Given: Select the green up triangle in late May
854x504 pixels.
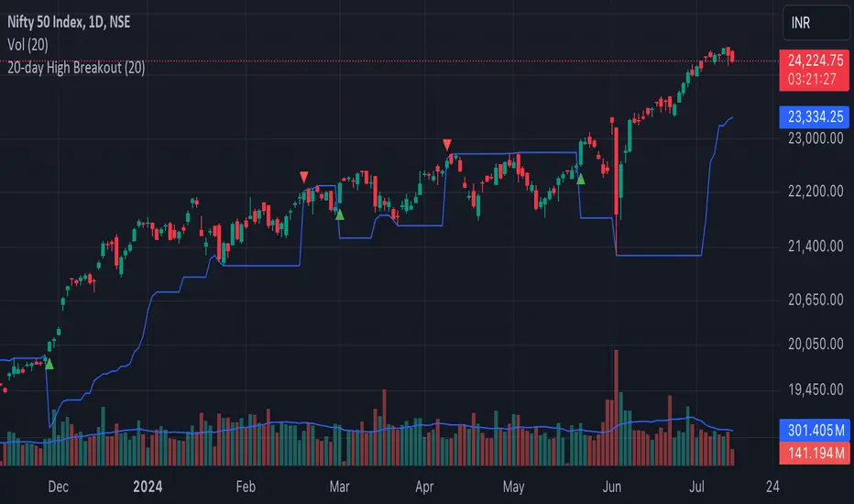Looking at the screenshot, I should [x=580, y=179].
